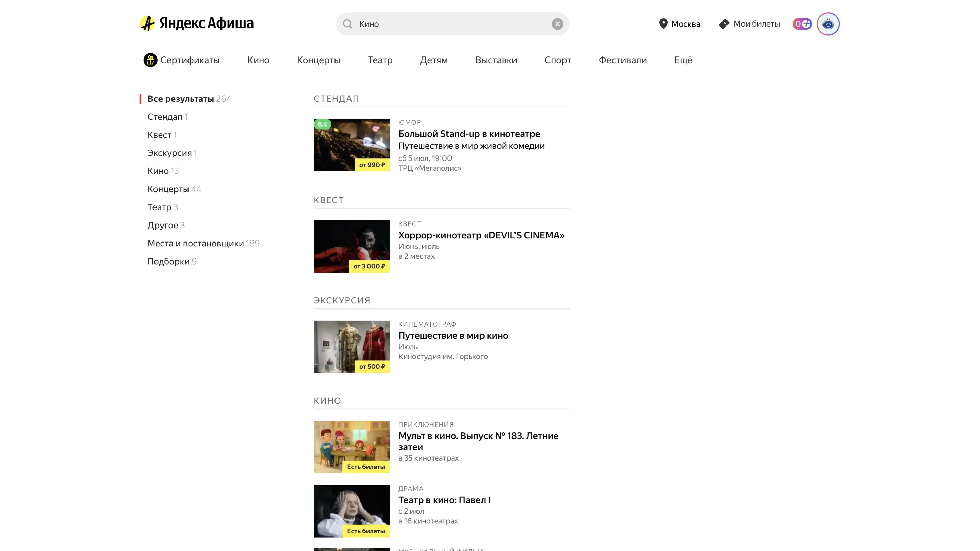Viewport: 980px width, 551px height.
Task: Click the Yandex Afisha logo
Action: (197, 23)
